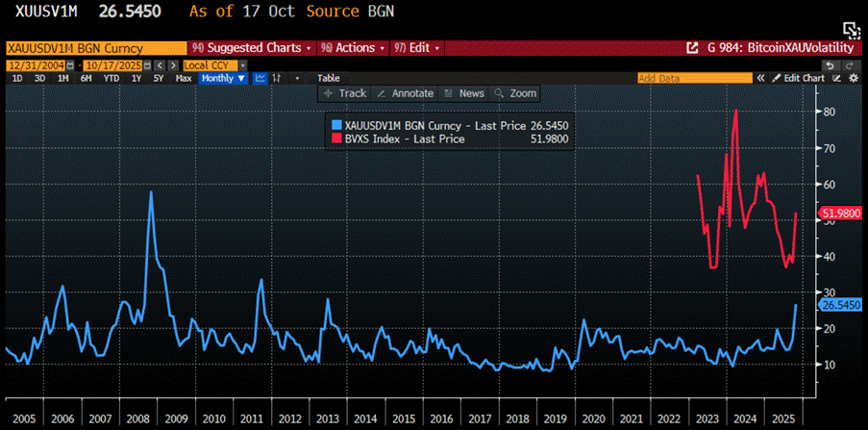Click the Add Data input field
868x430 pixels.
coord(695,78)
